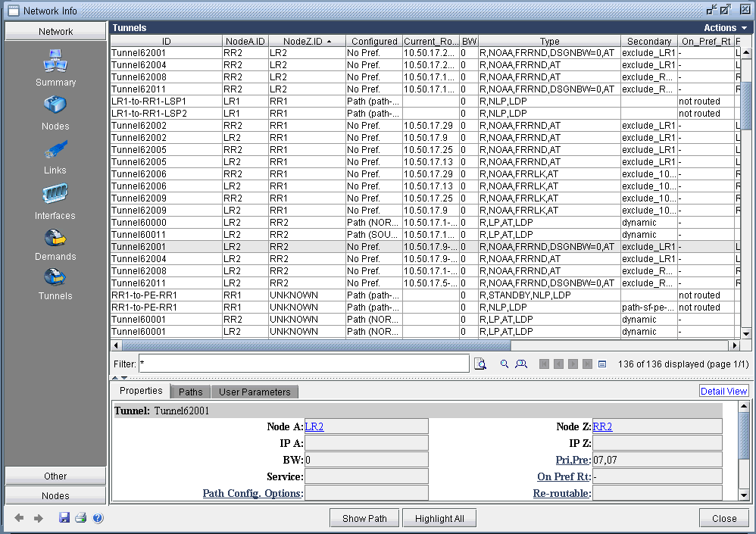Screen dimensions: 756x534
Task: Click into the Filter text field
Action: pos(303,364)
